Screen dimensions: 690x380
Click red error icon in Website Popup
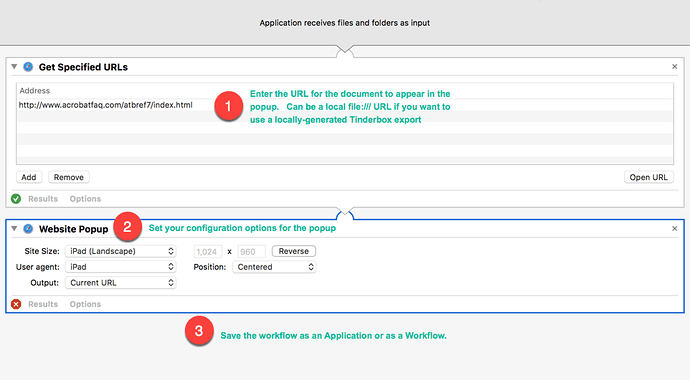coord(16,304)
